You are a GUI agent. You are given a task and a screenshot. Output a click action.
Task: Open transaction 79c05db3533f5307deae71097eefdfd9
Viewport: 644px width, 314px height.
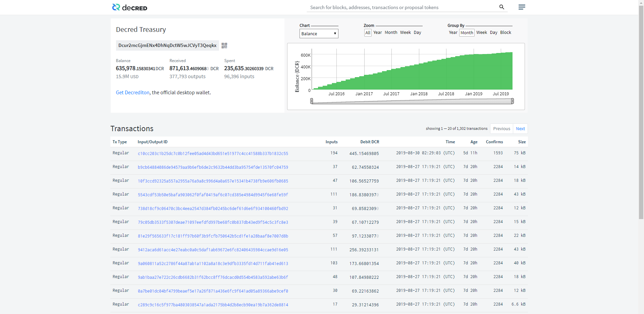click(213, 222)
